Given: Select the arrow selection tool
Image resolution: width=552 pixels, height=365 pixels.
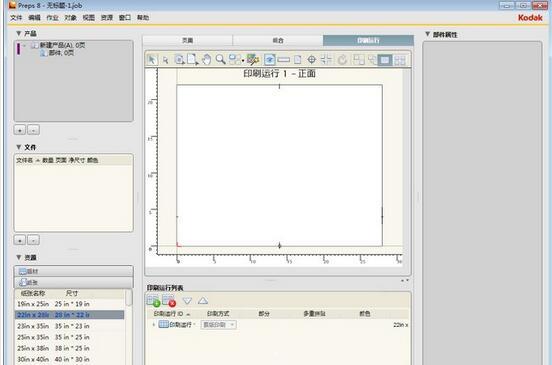Looking at the screenshot, I should (152, 59).
